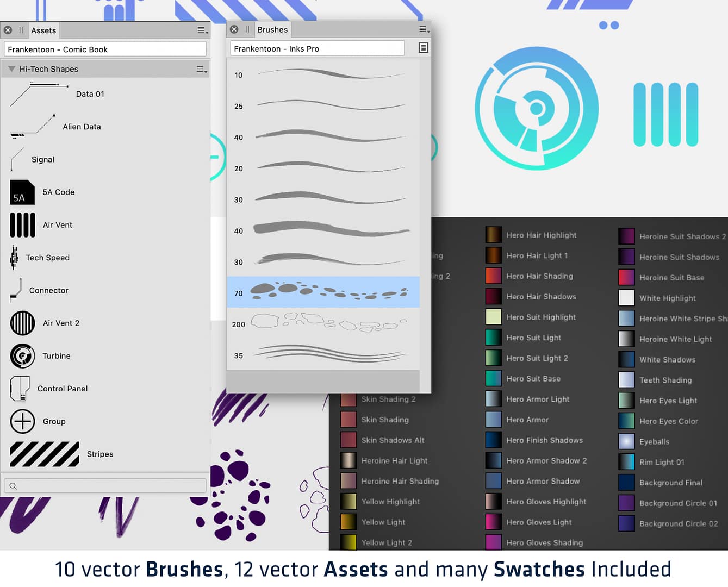Switch to the Assets tab

pyautogui.click(x=43, y=30)
